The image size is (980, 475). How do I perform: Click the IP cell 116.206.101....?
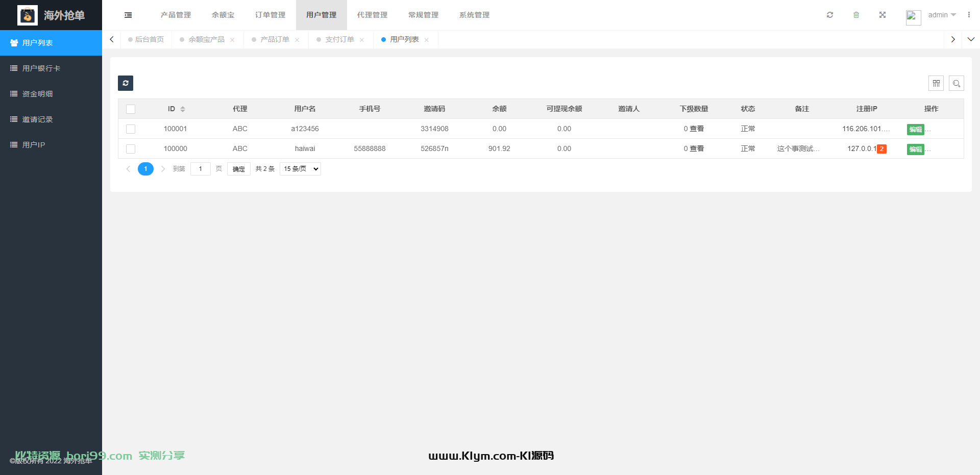click(866, 129)
